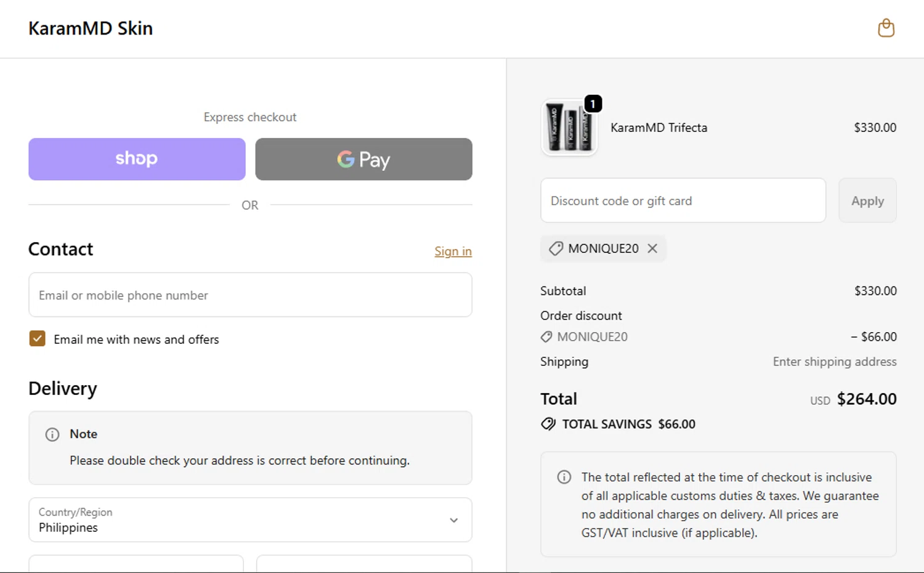Click the info icon beside Note
Image resolution: width=924 pixels, height=573 pixels.
click(x=52, y=434)
